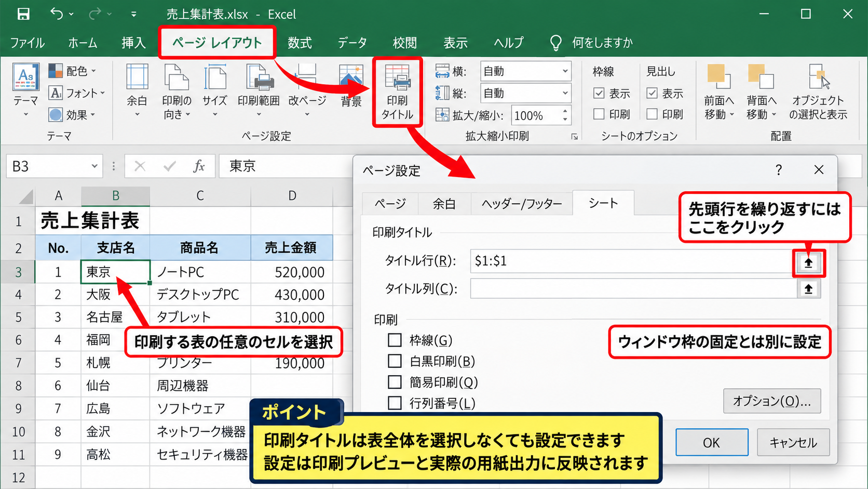Enable 簡易印刷(Q) checkbox

pos(395,382)
